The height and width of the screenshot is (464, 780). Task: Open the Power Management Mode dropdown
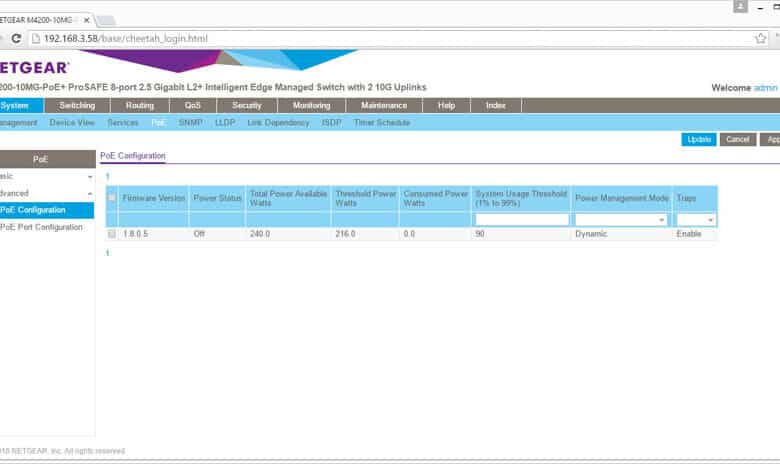click(621, 219)
